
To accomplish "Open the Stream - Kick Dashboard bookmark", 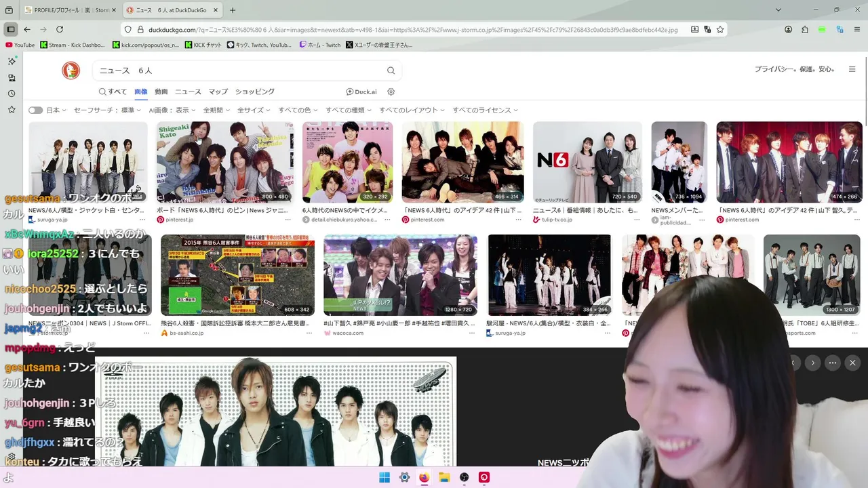I will (73, 45).
